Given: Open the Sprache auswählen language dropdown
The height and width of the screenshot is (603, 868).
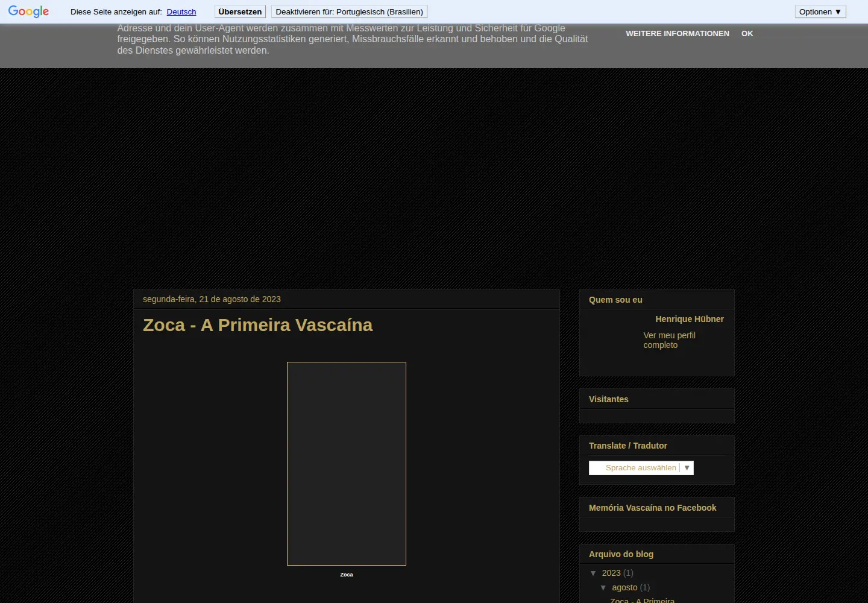Looking at the screenshot, I should click(641, 468).
